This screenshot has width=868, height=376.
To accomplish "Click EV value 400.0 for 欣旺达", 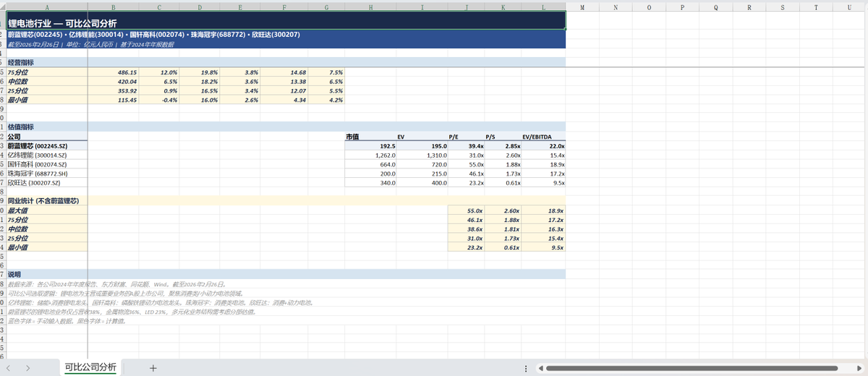I will coord(422,183).
